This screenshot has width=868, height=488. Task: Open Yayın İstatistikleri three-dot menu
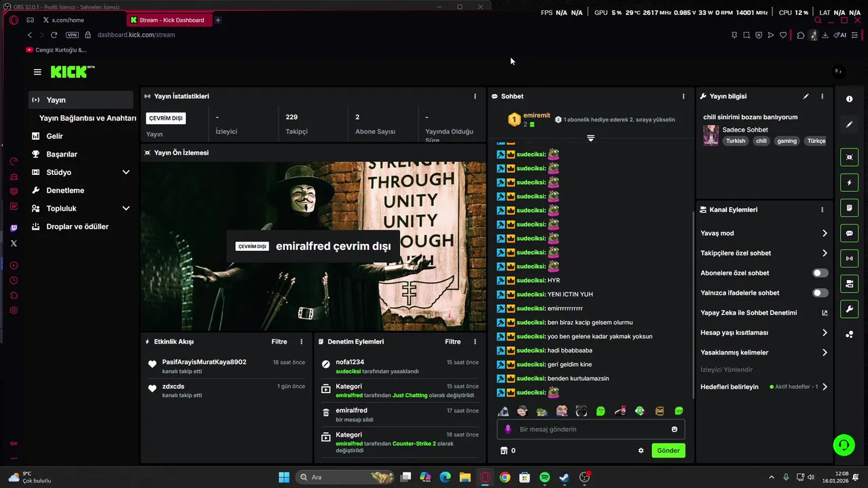(475, 96)
